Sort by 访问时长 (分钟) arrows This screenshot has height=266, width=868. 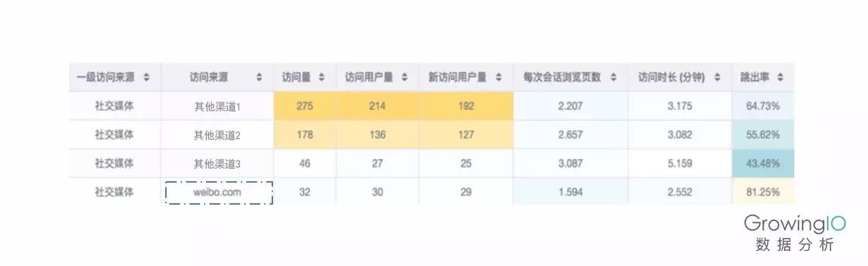pyautogui.click(x=717, y=77)
